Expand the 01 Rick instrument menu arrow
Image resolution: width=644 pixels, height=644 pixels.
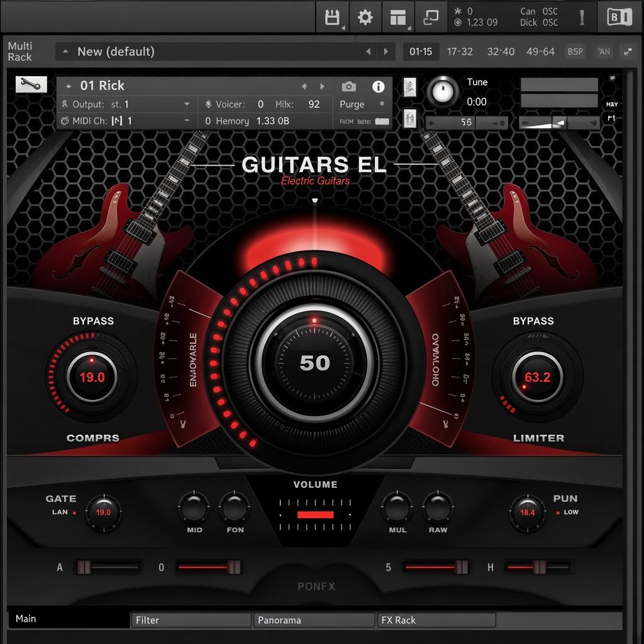coord(69,86)
